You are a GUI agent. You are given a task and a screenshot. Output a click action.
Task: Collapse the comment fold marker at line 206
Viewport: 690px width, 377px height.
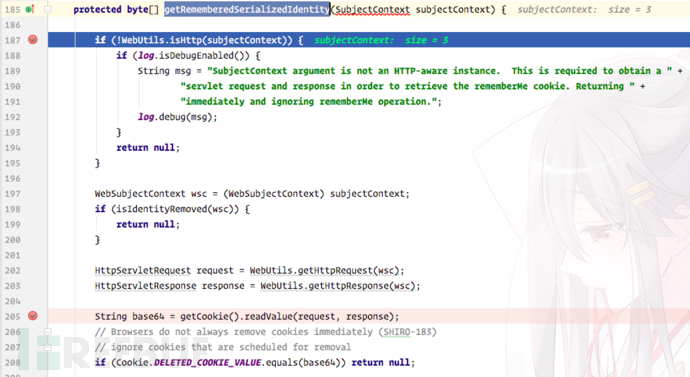pyautogui.click(x=48, y=332)
